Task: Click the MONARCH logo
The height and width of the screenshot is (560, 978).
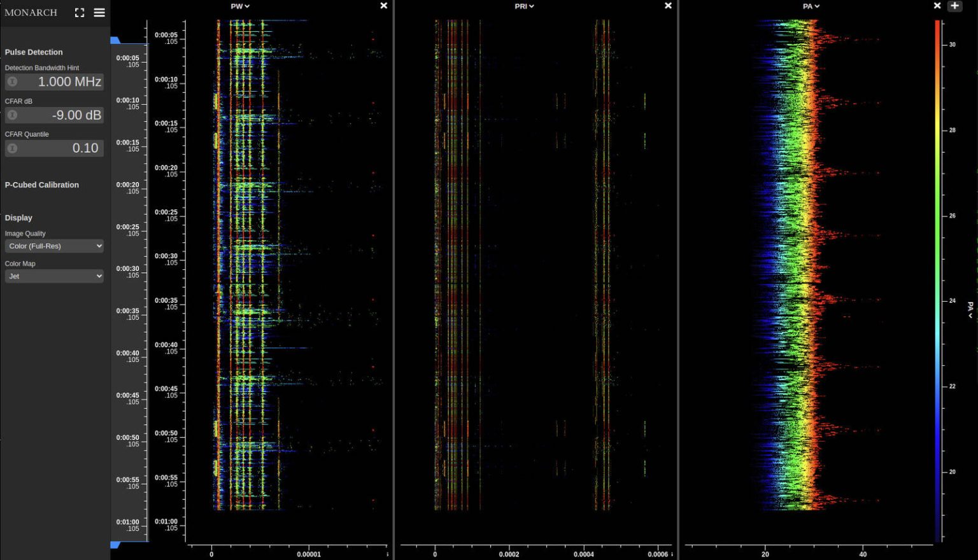Action: pos(30,12)
